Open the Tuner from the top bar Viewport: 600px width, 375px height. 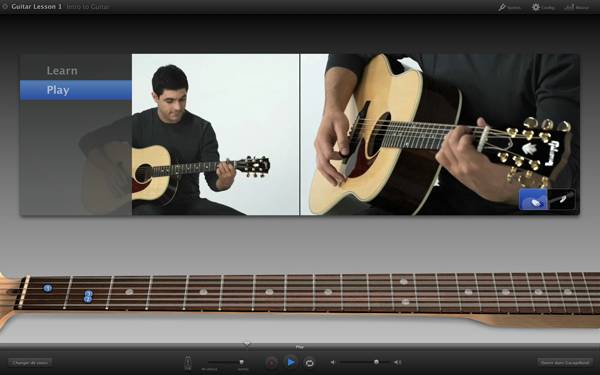(509, 7)
